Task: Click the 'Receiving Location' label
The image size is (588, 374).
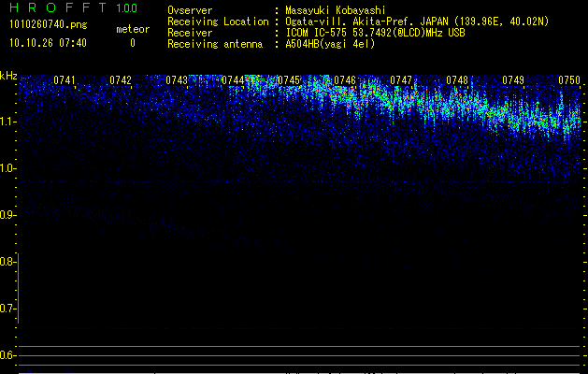Action: 218,22
